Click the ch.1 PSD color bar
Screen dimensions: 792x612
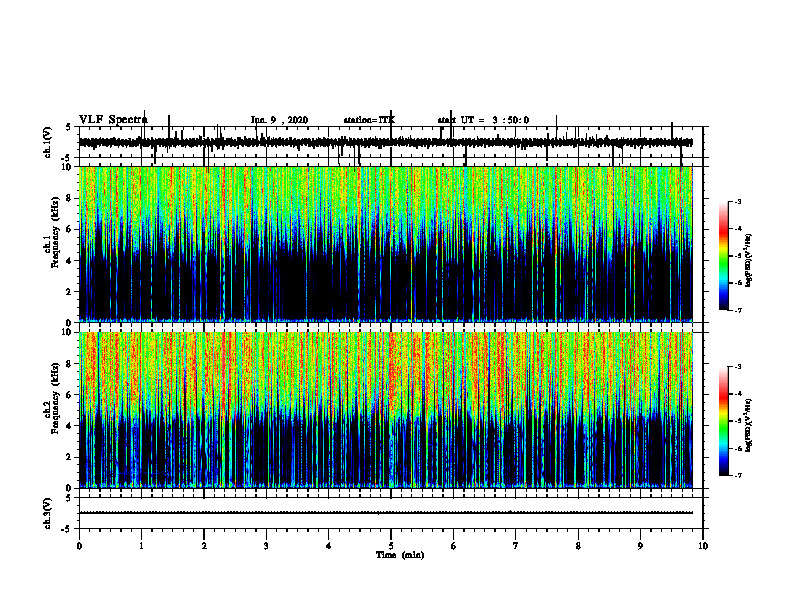(x=723, y=256)
